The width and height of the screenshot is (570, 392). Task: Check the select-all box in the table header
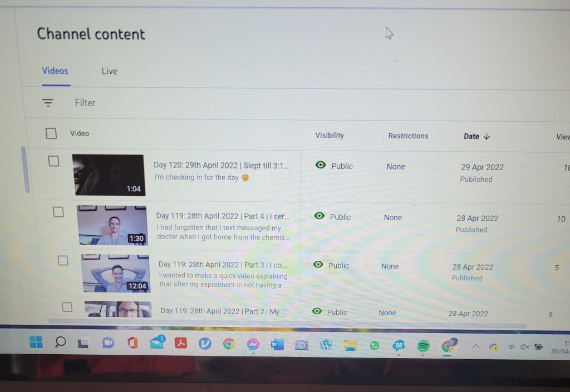pos(51,133)
